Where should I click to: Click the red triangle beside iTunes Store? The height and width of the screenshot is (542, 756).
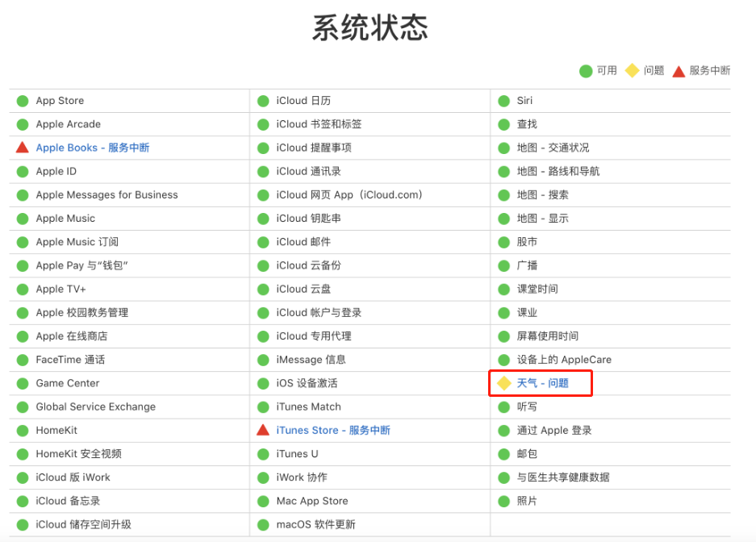tap(262, 430)
